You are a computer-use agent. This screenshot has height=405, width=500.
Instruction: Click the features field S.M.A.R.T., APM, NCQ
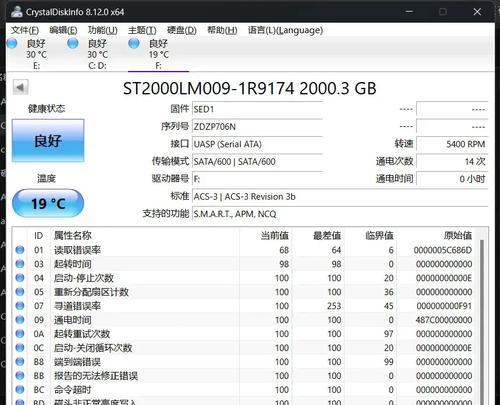(340, 214)
